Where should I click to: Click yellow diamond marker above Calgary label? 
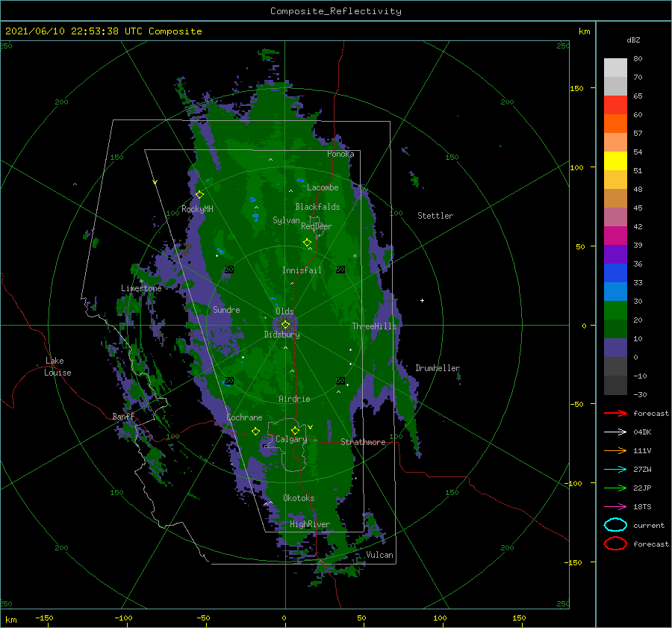(295, 430)
